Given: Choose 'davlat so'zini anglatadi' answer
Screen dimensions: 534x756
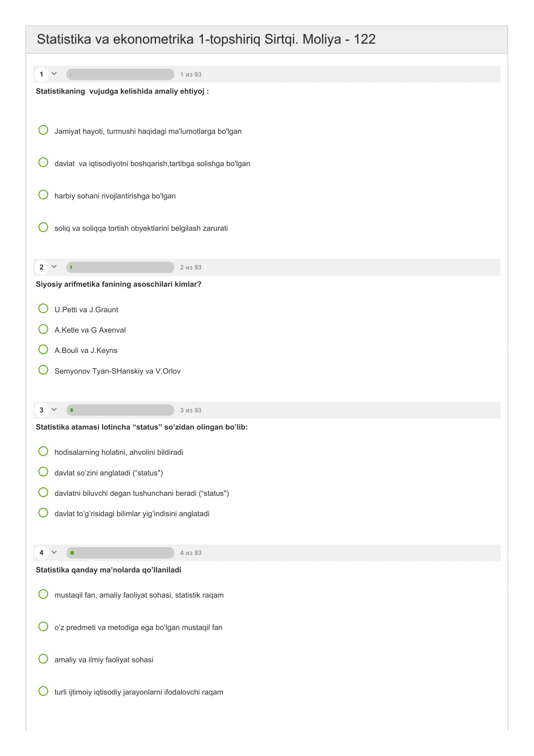Looking at the screenshot, I should click(x=43, y=472).
